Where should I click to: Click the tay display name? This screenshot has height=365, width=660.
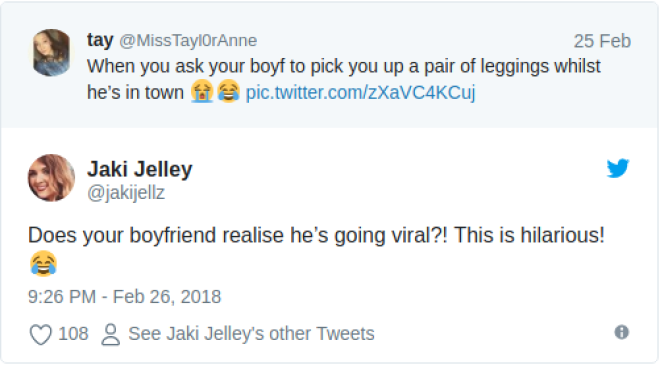tap(100, 40)
